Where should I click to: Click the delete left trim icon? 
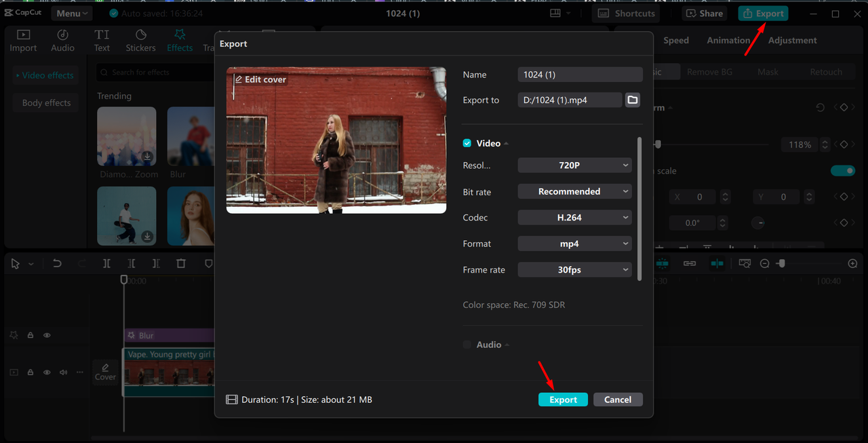131,264
